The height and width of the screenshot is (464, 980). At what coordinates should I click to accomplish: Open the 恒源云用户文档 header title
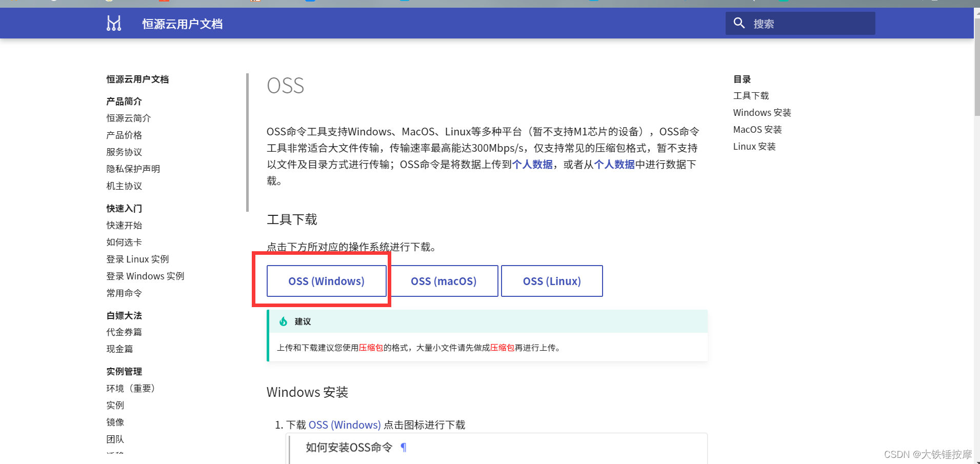(182, 24)
